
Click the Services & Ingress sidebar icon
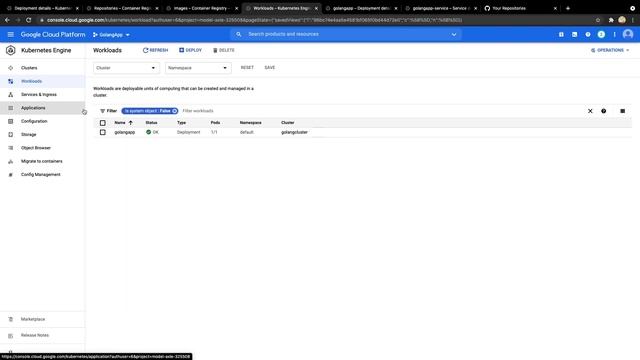11,95
